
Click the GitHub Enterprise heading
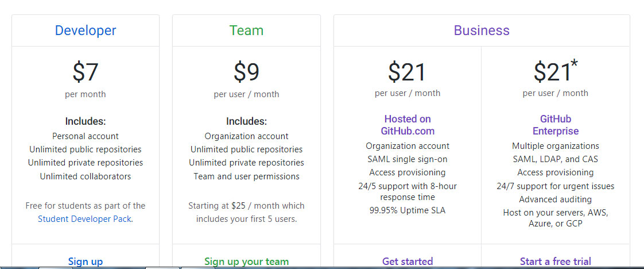555,125
